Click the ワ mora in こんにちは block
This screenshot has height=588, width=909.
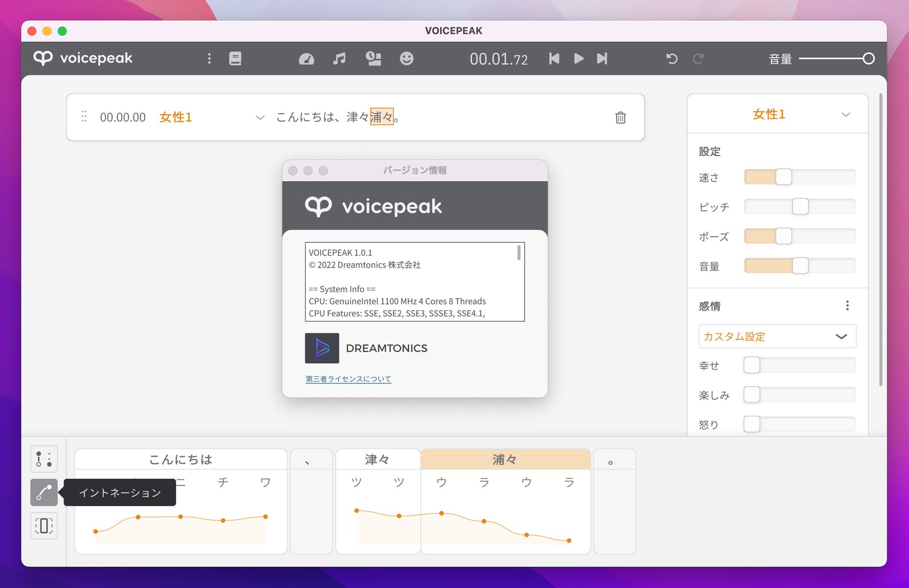265,482
